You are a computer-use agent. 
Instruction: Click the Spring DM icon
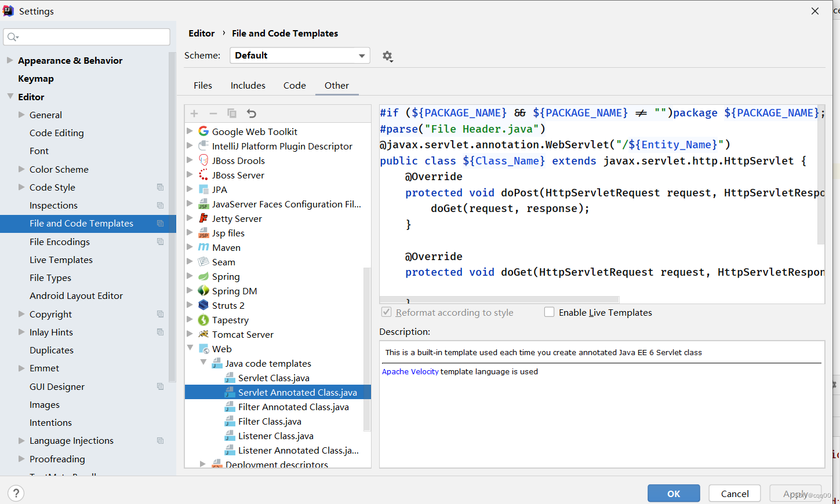tap(203, 291)
